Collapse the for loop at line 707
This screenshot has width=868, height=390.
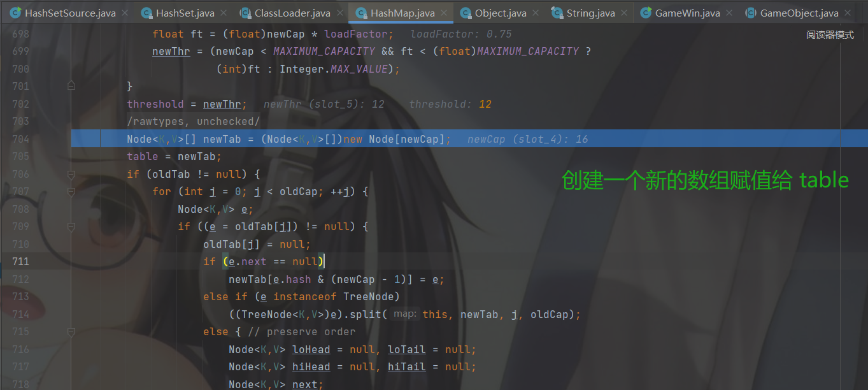[x=71, y=191]
